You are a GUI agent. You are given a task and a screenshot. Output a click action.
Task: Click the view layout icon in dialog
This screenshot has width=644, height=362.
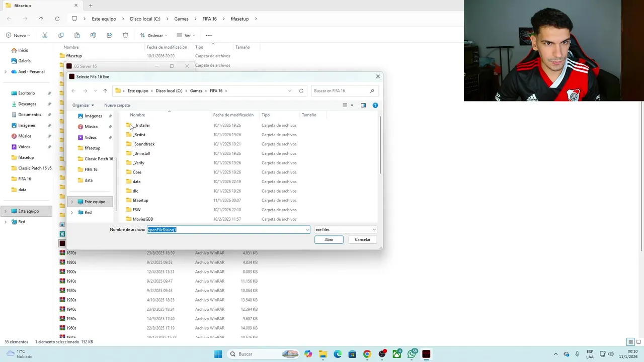[345, 105]
